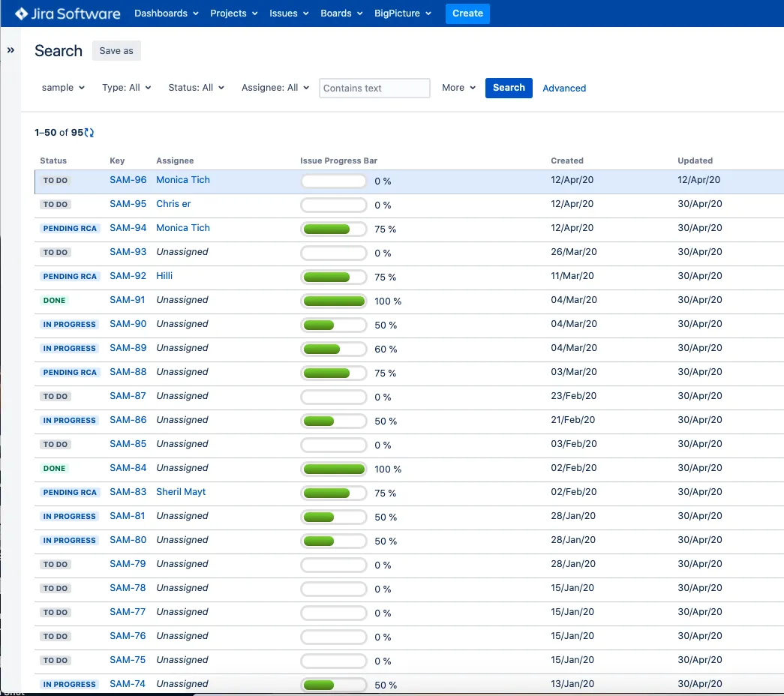Click the Search page heading

[x=59, y=51]
